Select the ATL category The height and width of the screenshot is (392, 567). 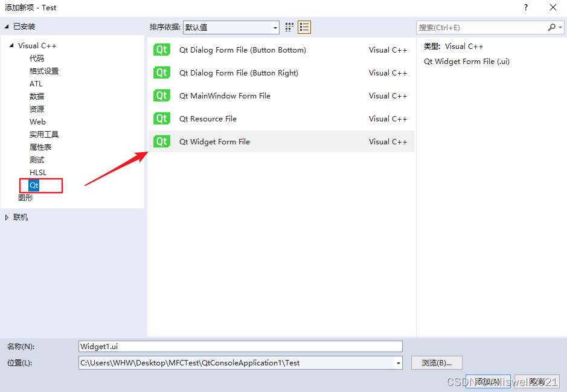point(36,83)
